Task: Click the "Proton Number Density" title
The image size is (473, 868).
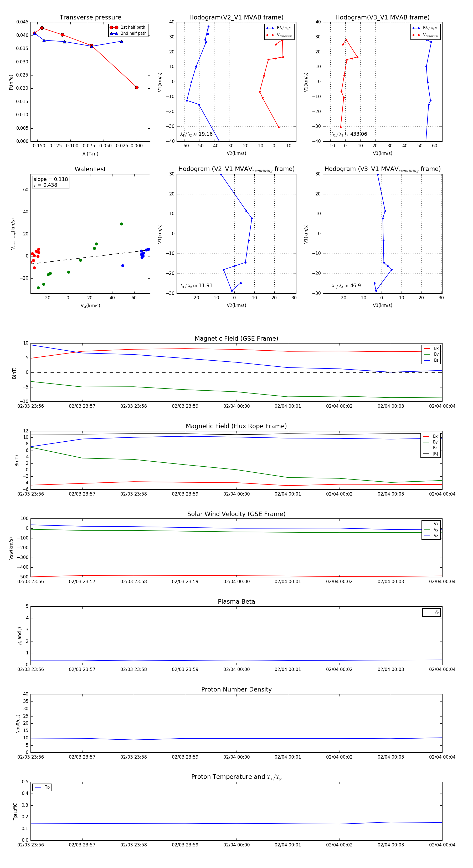Action: 236,689
